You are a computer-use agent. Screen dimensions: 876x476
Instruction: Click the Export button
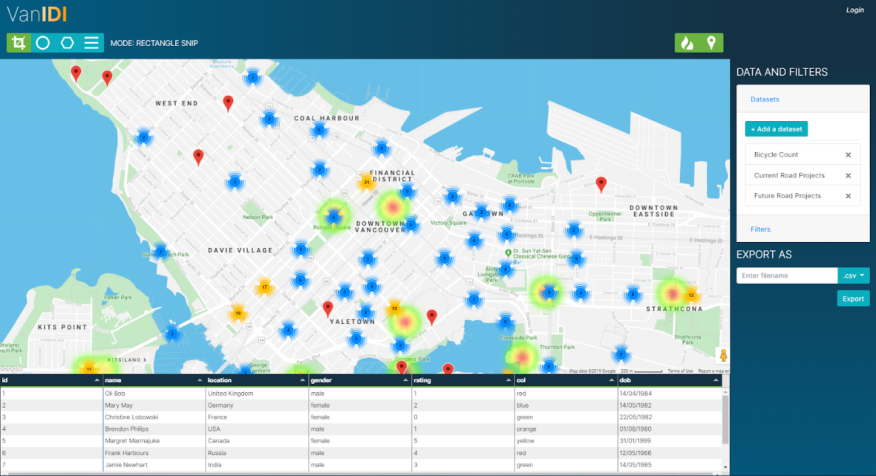(853, 299)
